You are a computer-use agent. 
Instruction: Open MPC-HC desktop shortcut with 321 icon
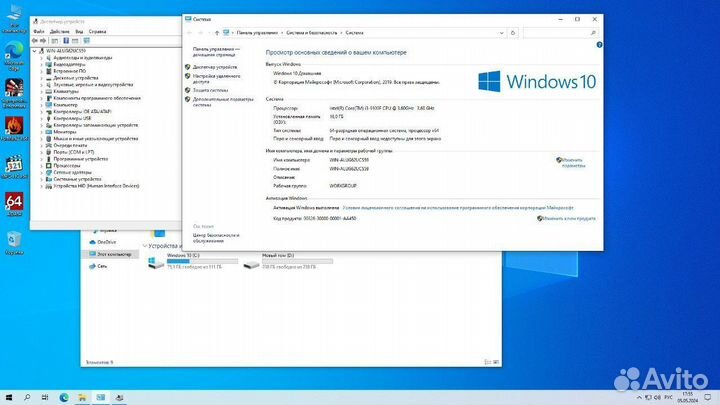pyautogui.click(x=14, y=167)
